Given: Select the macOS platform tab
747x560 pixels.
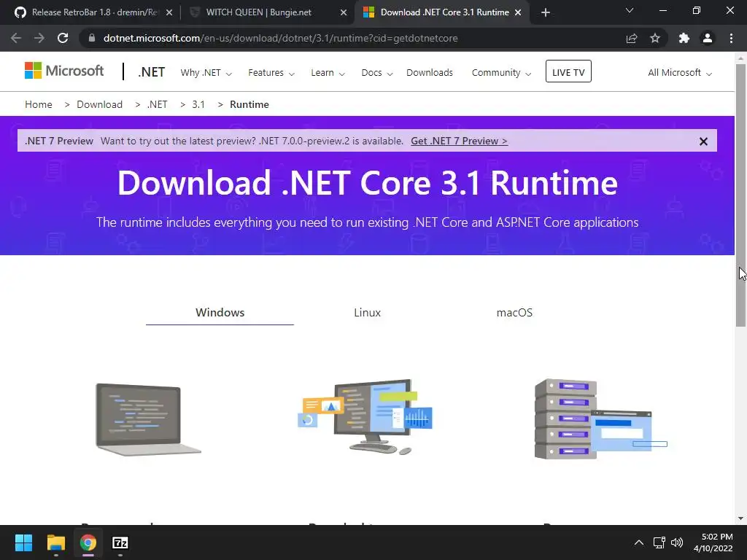Looking at the screenshot, I should tap(514, 312).
